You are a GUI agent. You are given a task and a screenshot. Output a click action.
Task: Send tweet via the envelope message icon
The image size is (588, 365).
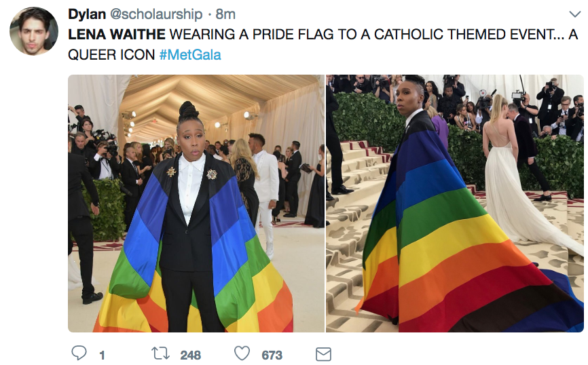pos(323,353)
